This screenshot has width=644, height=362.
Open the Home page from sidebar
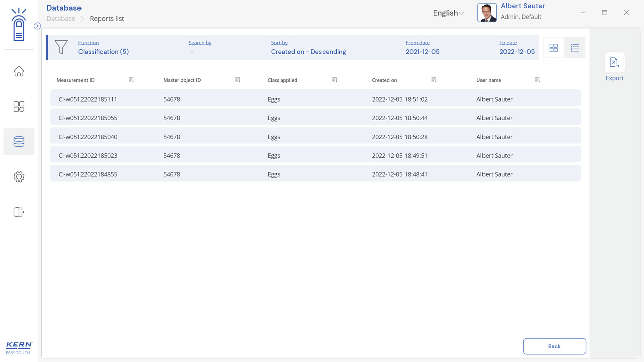(x=19, y=71)
